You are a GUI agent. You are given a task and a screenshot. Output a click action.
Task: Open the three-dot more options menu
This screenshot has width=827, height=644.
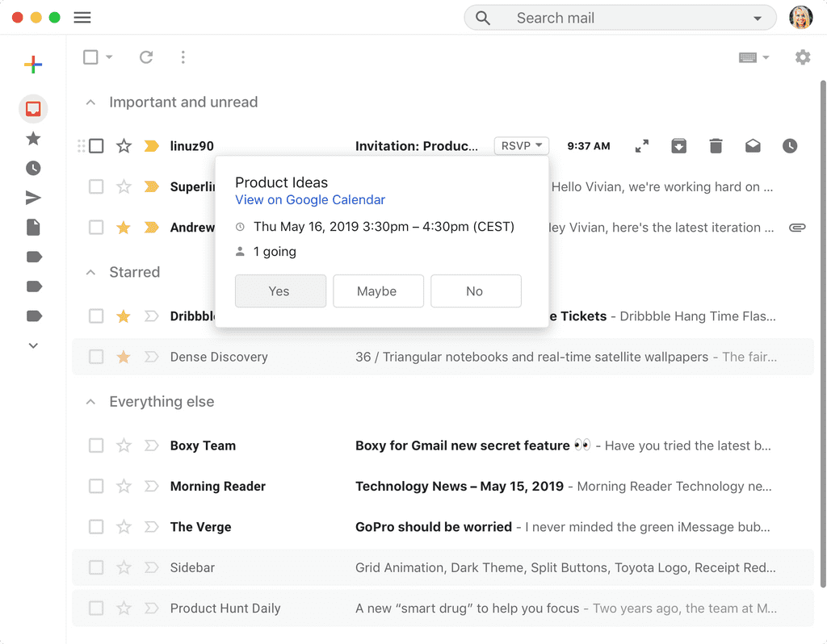183,57
